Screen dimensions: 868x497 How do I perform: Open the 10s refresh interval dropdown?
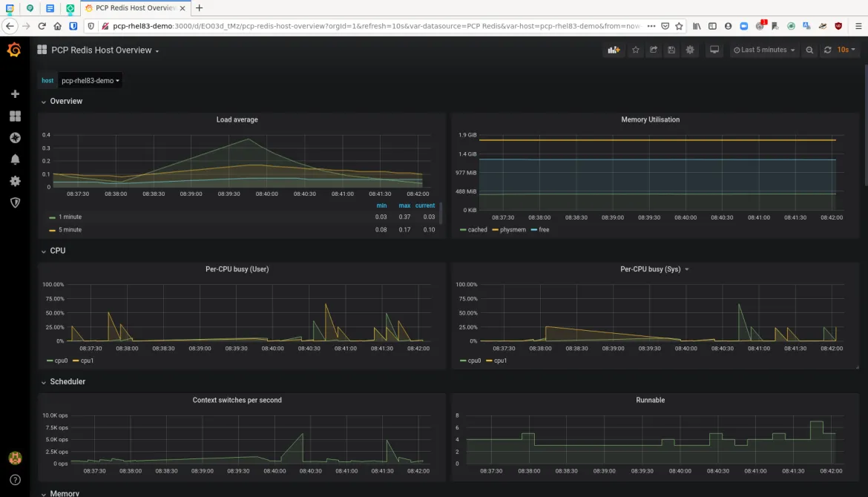pyautogui.click(x=846, y=50)
